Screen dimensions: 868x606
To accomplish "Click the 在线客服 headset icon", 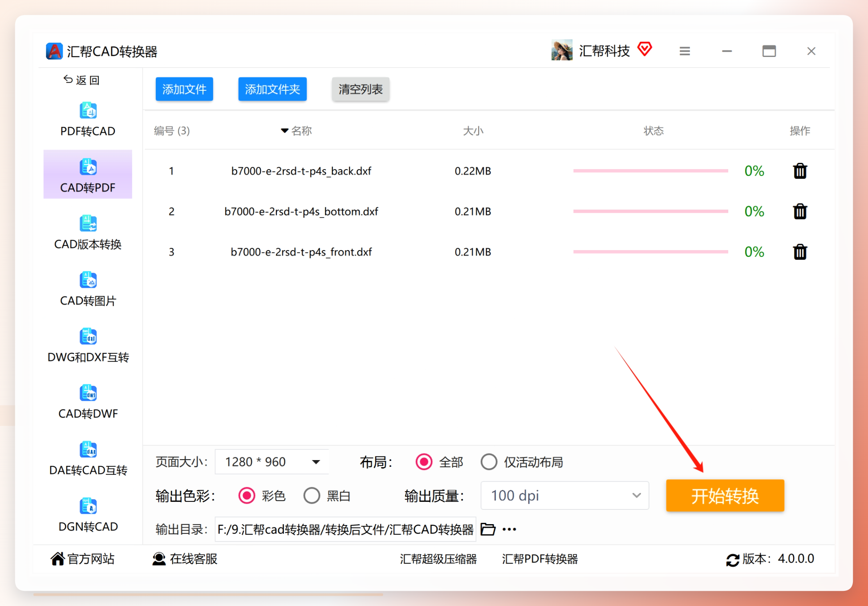I will point(159,559).
